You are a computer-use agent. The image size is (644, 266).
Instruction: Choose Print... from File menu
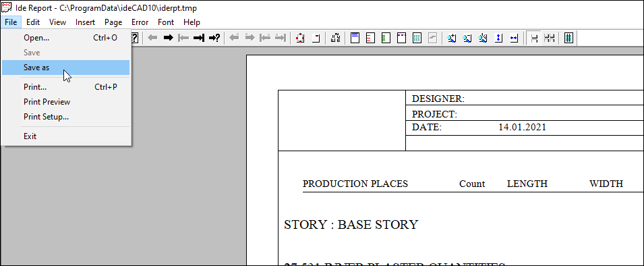[x=65, y=87]
